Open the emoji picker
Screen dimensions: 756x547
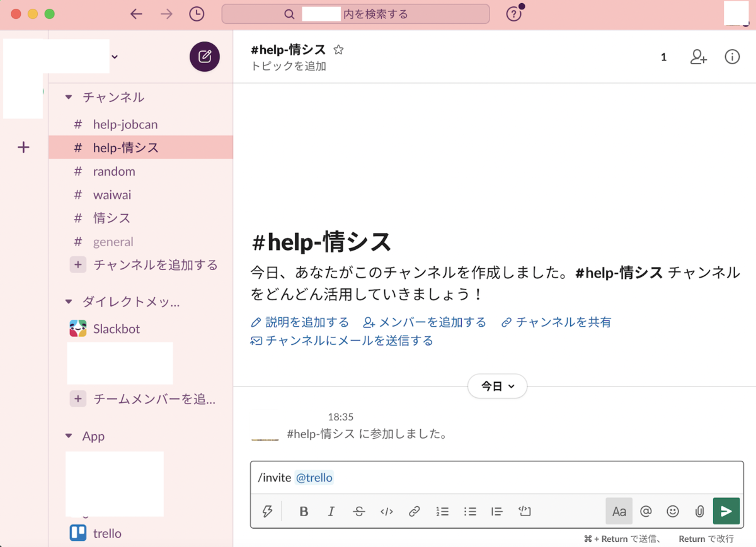[x=672, y=511]
